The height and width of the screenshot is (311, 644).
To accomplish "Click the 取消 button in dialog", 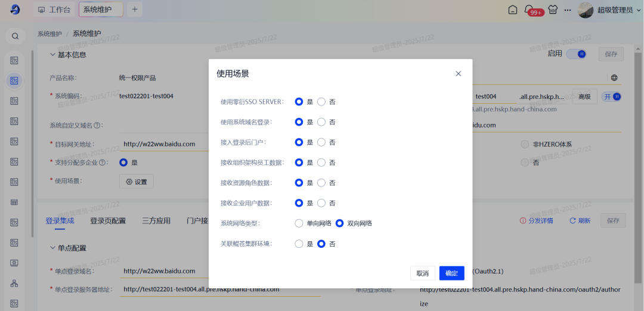I will tap(422, 273).
